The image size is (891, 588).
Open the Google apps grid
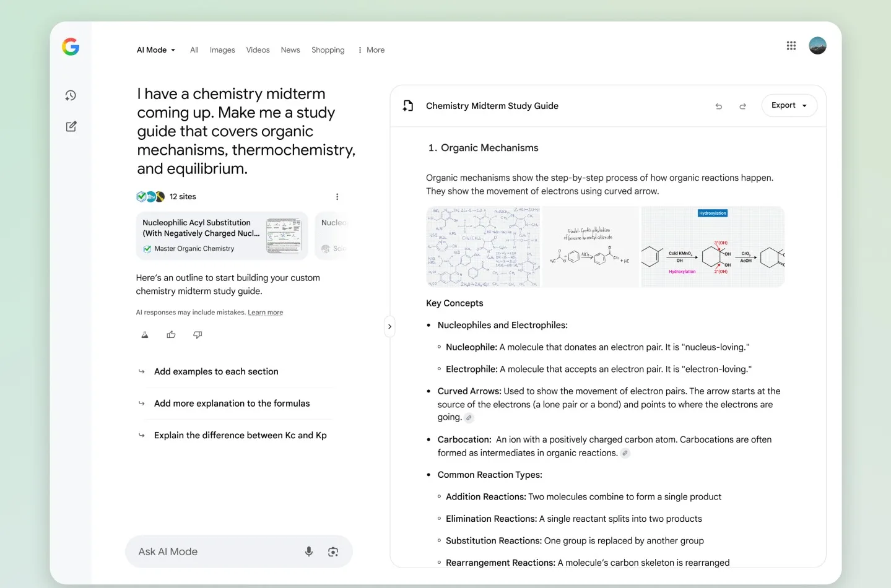pos(791,46)
